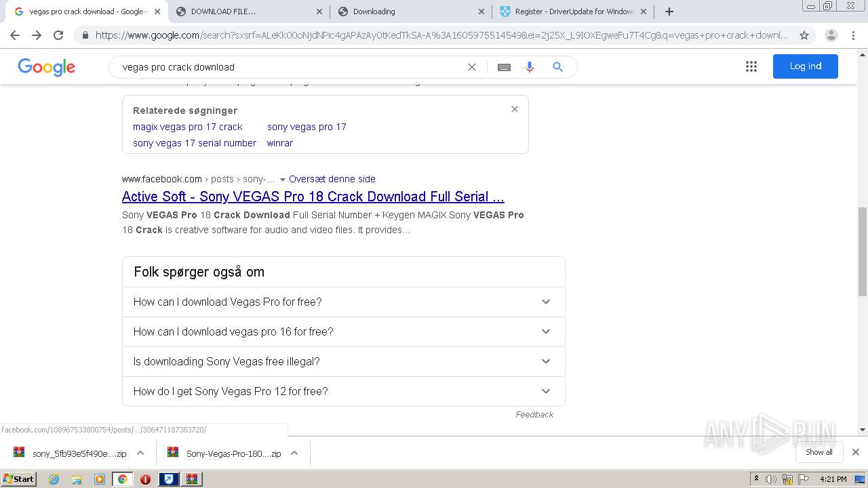Open the volume control in the tray
The height and width of the screenshot is (488, 868).
[x=771, y=479]
